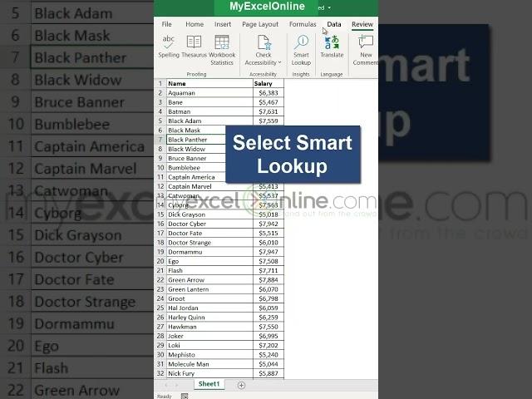Screen dimensions: 532x399
Task: Open the Formulas tab
Action: (x=303, y=24)
